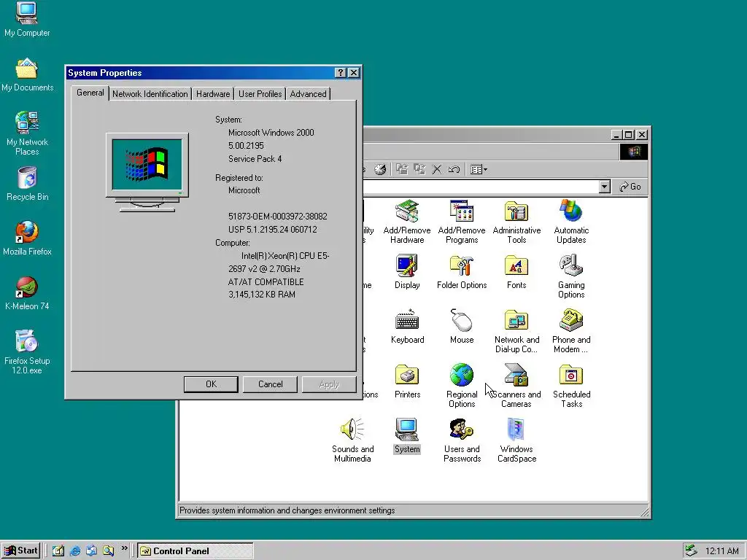Open the Fonts folder icon

[x=516, y=271]
